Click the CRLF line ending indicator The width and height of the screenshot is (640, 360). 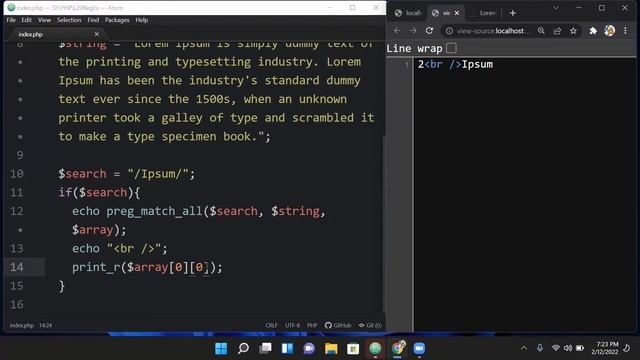pyautogui.click(x=271, y=325)
